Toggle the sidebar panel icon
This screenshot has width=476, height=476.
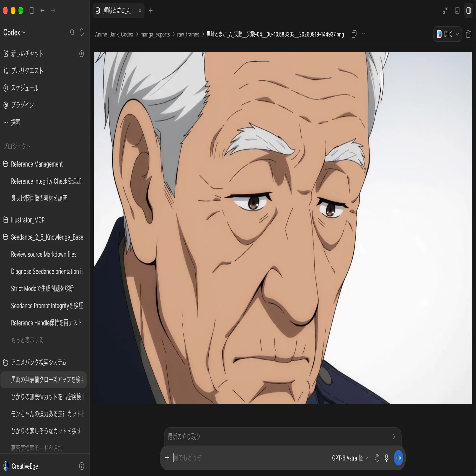click(x=32, y=11)
